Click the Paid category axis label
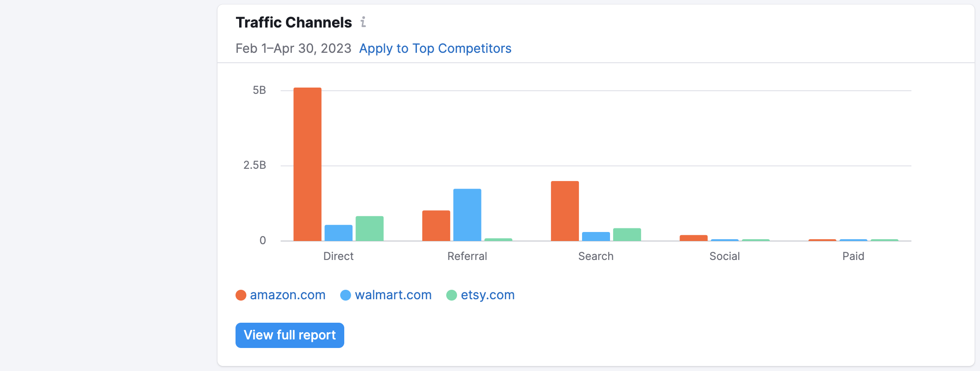Image resolution: width=980 pixels, height=371 pixels. point(853,256)
